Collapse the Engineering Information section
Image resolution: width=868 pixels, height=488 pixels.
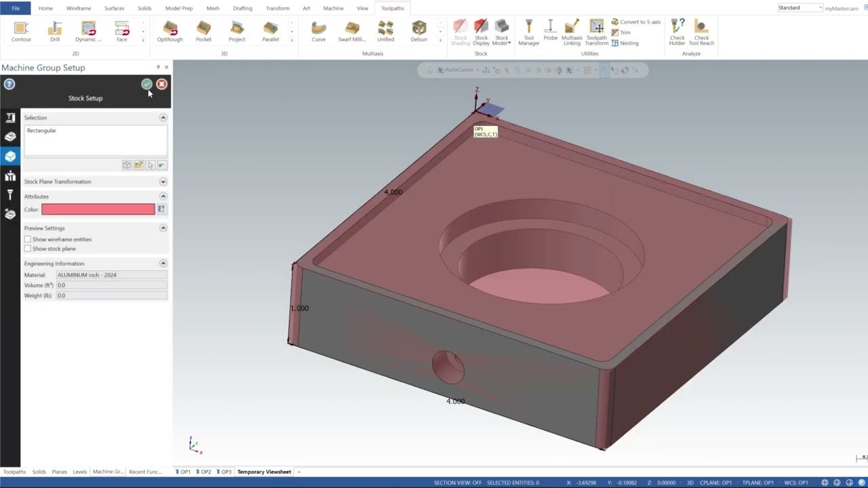pyautogui.click(x=163, y=264)
